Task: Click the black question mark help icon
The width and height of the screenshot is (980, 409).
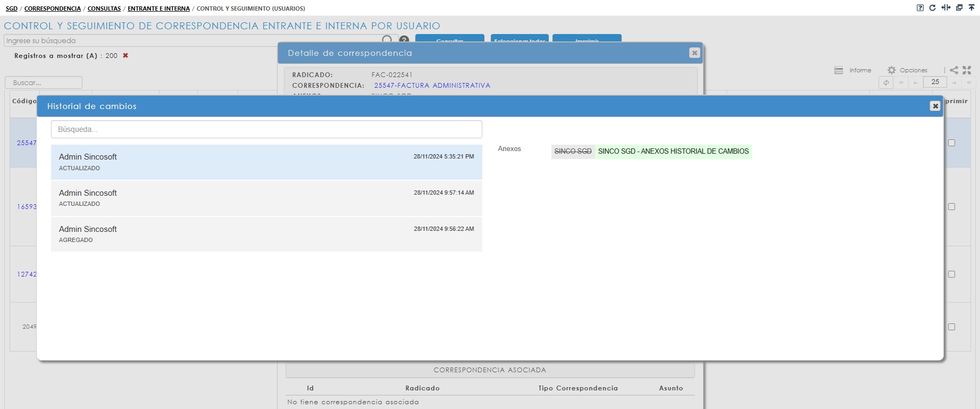Action: [x=404, y=40]
